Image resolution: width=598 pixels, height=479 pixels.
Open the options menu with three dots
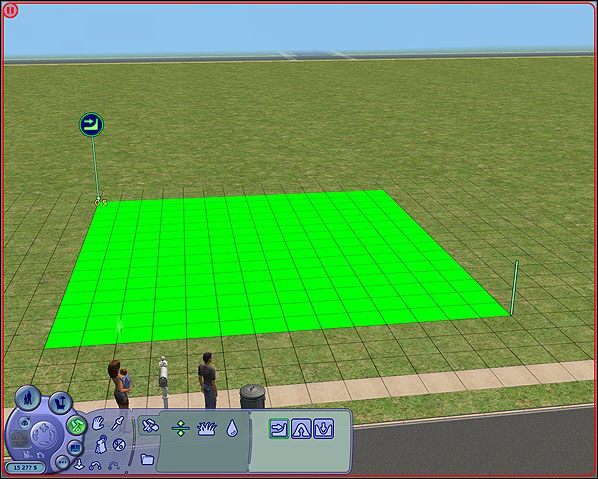[x=62, y=462]
